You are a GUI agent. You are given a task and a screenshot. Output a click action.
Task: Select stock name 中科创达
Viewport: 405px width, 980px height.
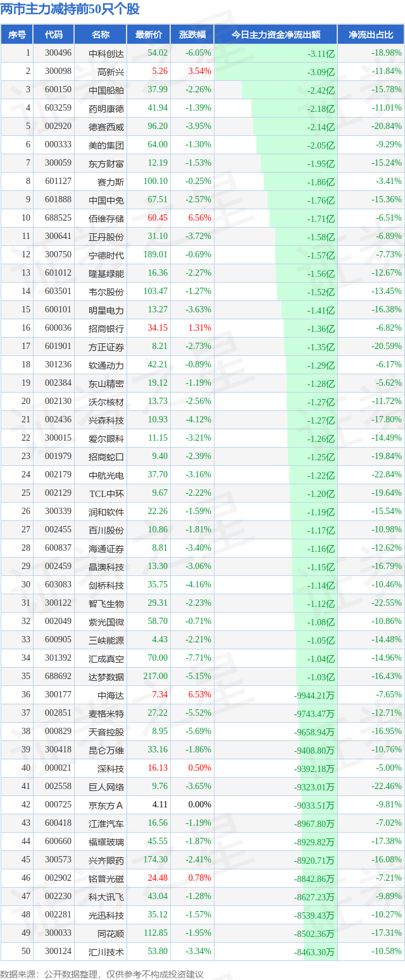point(106,53)
